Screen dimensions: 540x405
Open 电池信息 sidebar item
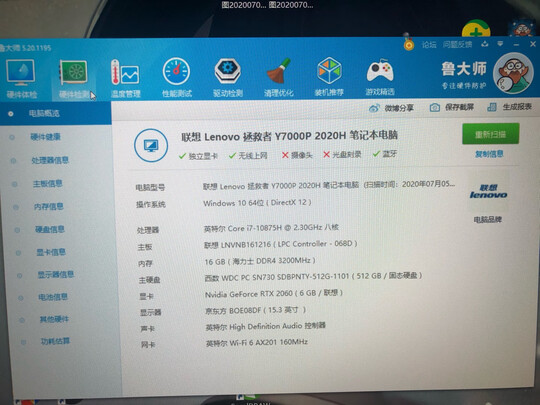53,297
